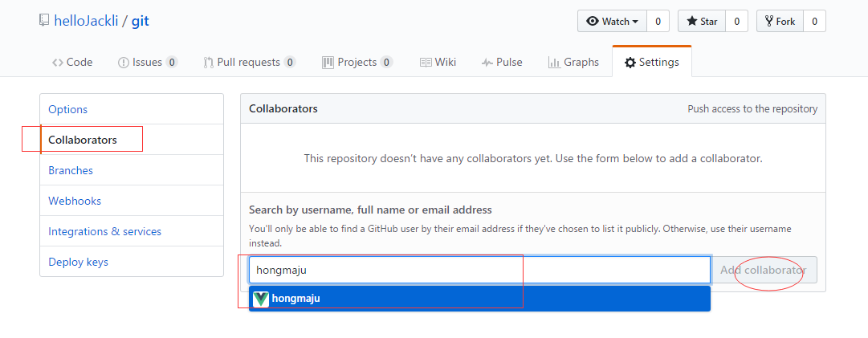Image resolution: width=868 pixels, height=338 pixels.
Task: Select the Settings tab
Action: coord(651,62)
